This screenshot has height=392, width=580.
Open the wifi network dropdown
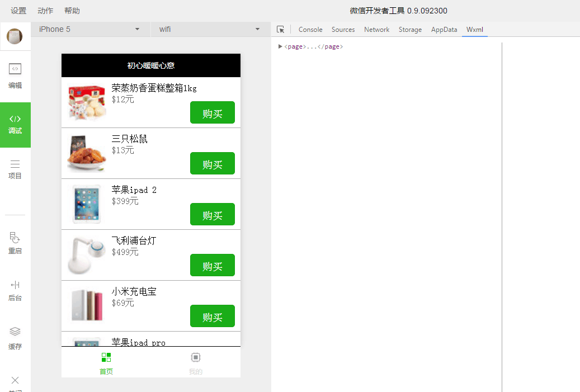210,29
